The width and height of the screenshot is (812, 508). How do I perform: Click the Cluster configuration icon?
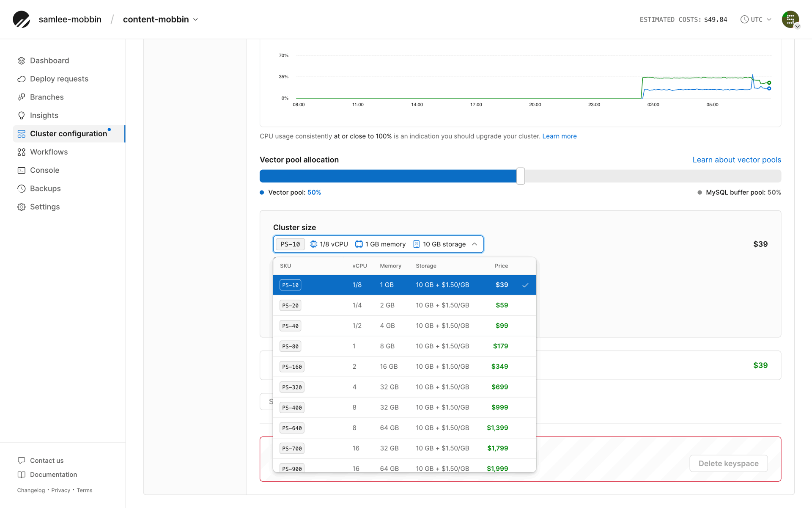coord(22,134)
